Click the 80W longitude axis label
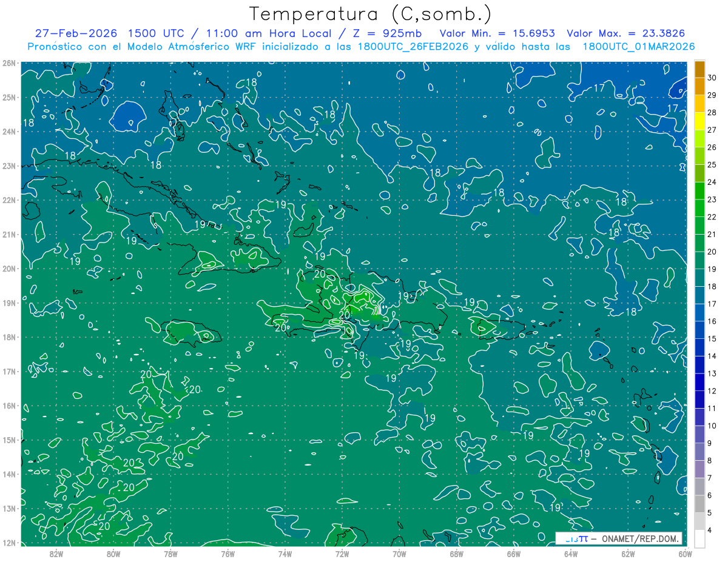728x562 pixels. click(113, 554)
